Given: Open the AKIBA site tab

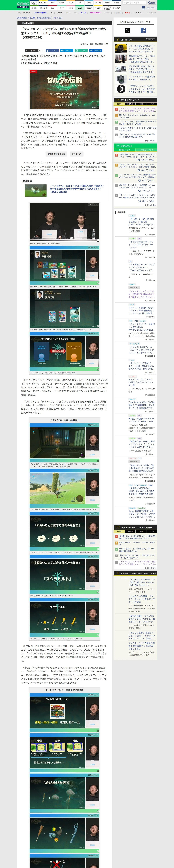Looking at the screenshot, I should tap(71, 3).
